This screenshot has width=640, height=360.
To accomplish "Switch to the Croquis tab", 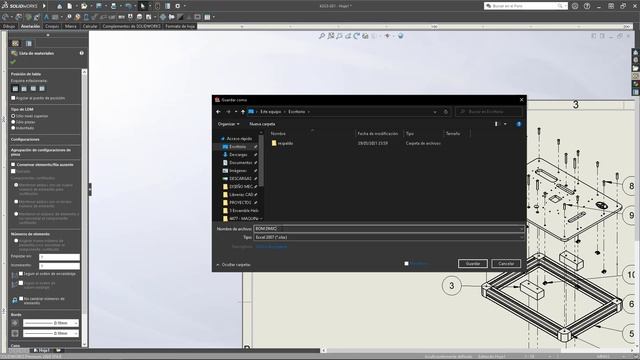I will (52, 26).
